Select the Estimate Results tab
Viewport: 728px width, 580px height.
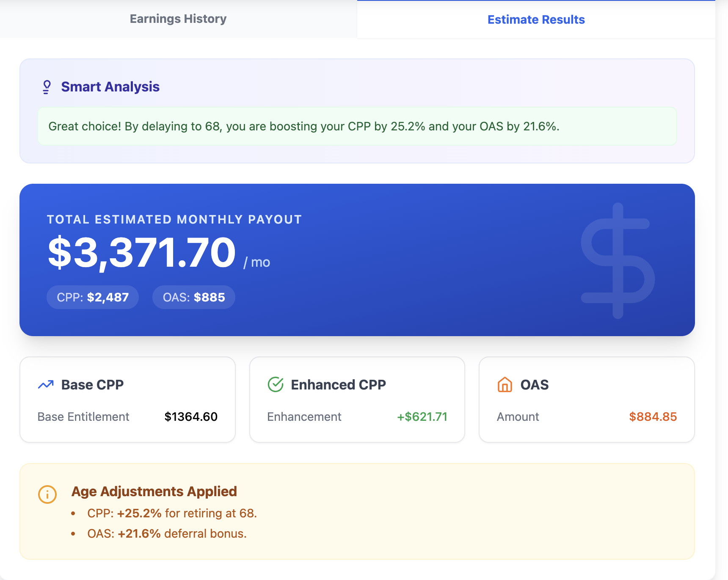click(536, 19)
